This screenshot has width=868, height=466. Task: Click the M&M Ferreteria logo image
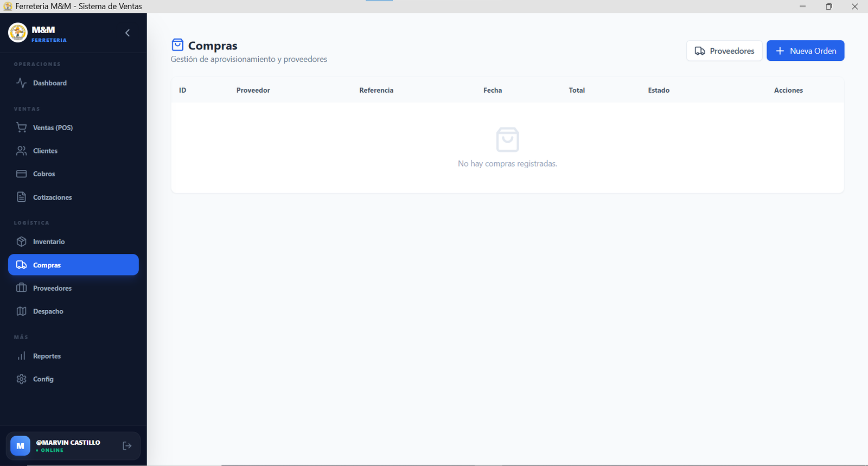[x=18, y=33]
